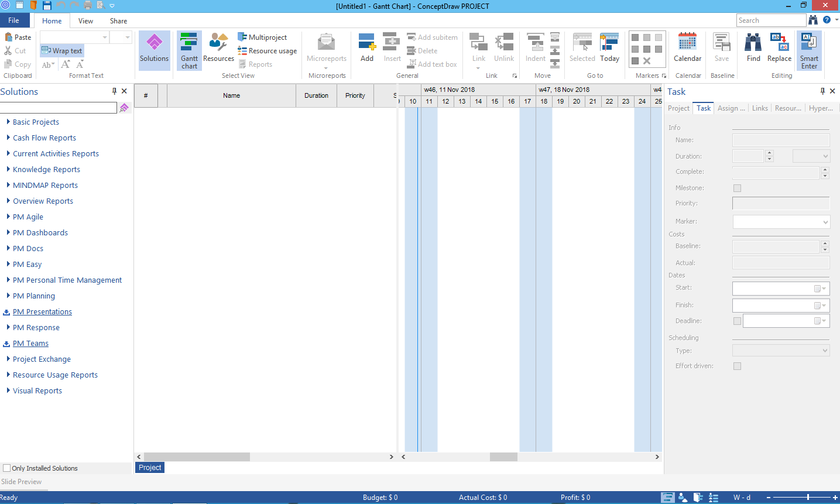Toggle the Milestone checkbox
Viewport: 840px width, 504px height.
coord(737,188)
